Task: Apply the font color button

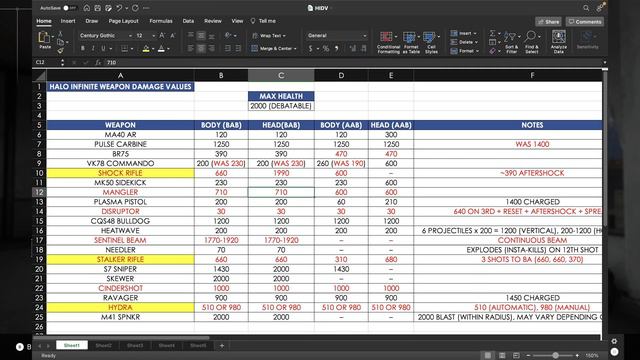Action: tap(161, 49)
